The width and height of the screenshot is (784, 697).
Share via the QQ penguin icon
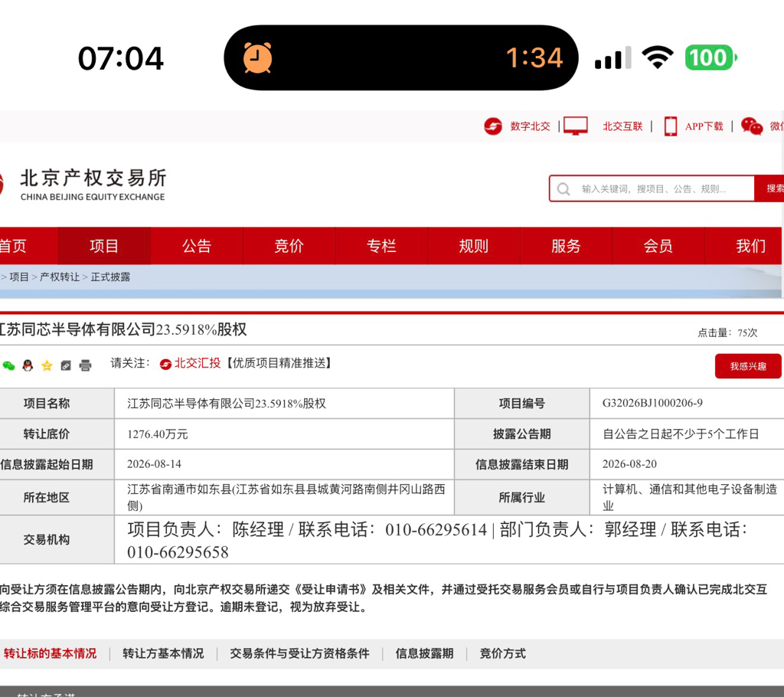tap(28, 366)
